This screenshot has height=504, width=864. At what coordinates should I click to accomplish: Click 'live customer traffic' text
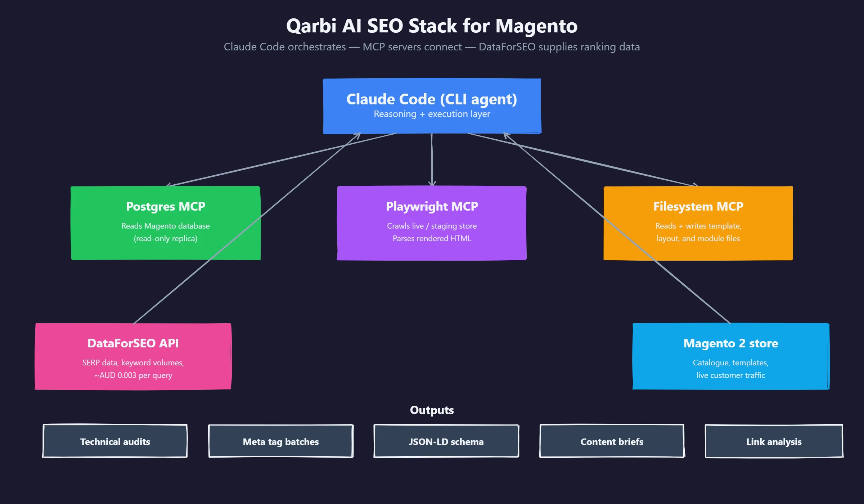click(731, 375)
